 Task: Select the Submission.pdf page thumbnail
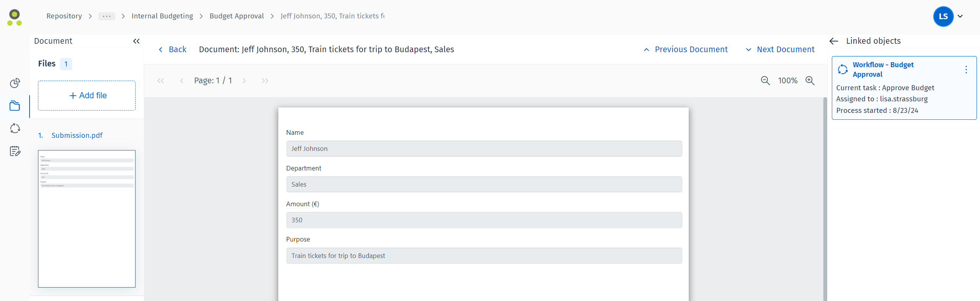[x=87, y=218]
